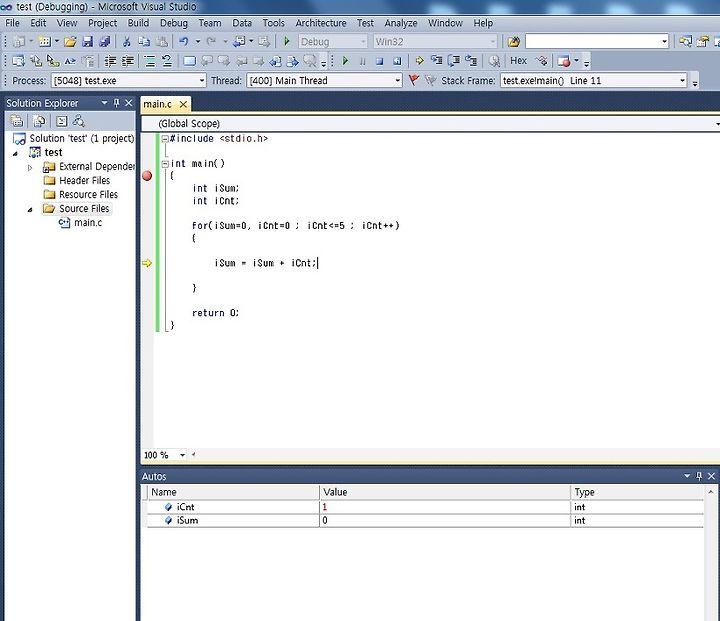Start debugging with the green play icon beside Debug
720x621 pixels.
coord(287,42)
